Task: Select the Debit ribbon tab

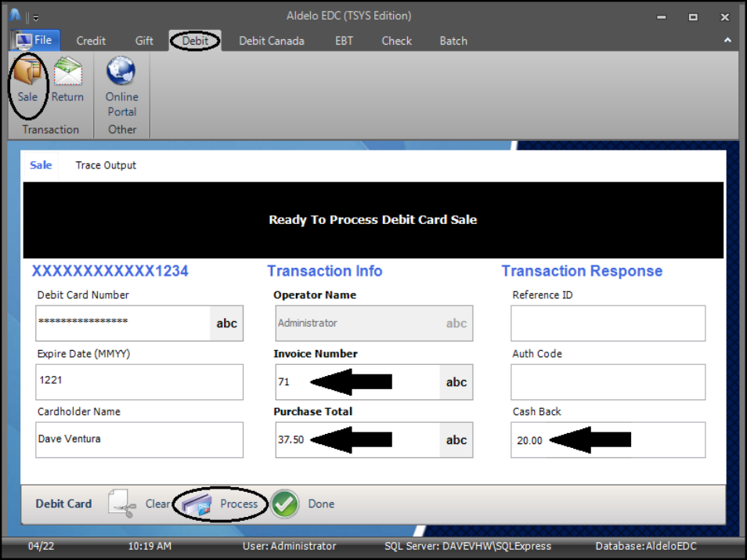Action: [x=195, y=41]
